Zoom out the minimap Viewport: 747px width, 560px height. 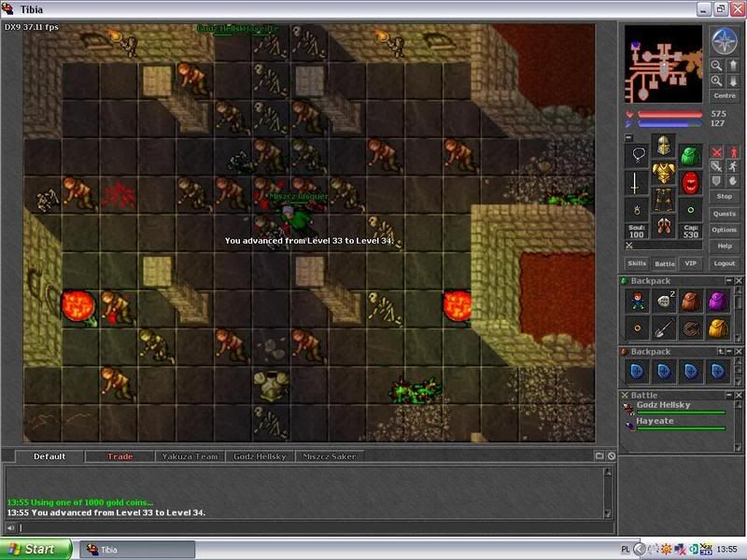click(x=716, y=65)
